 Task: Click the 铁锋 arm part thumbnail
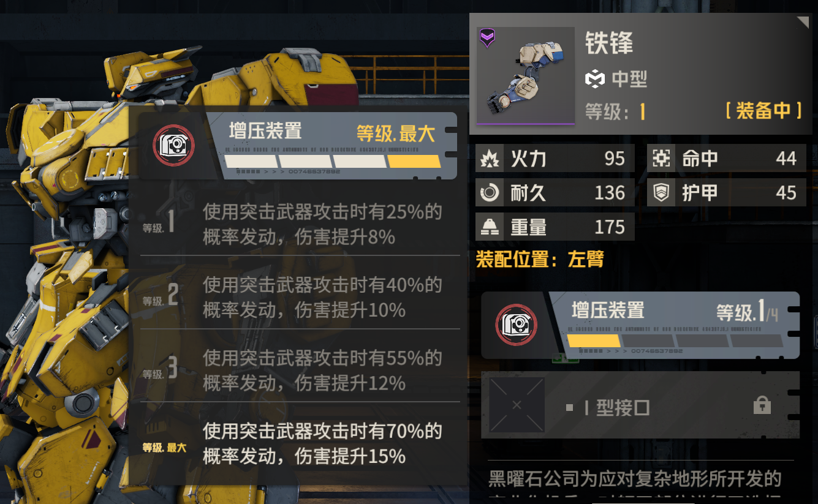click(526, 76)
